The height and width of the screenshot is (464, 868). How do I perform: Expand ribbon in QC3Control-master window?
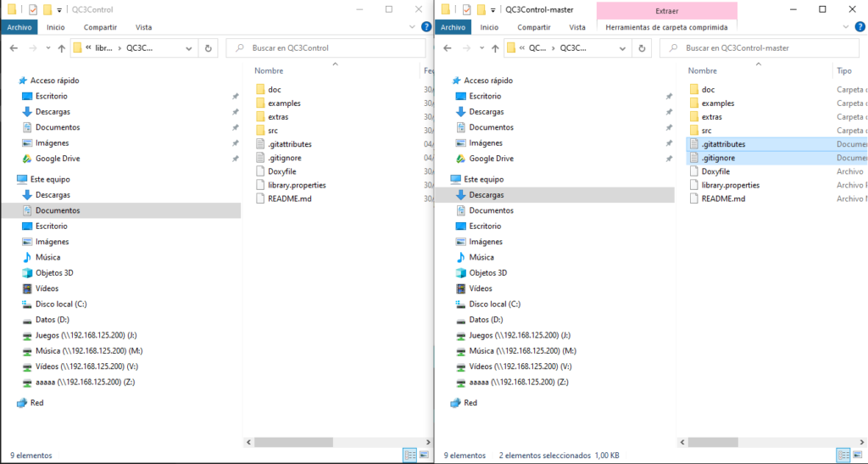coord(845,26)
